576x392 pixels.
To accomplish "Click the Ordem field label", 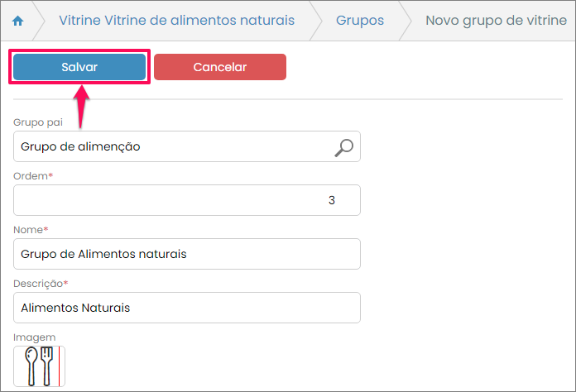I will click(33, 176).
